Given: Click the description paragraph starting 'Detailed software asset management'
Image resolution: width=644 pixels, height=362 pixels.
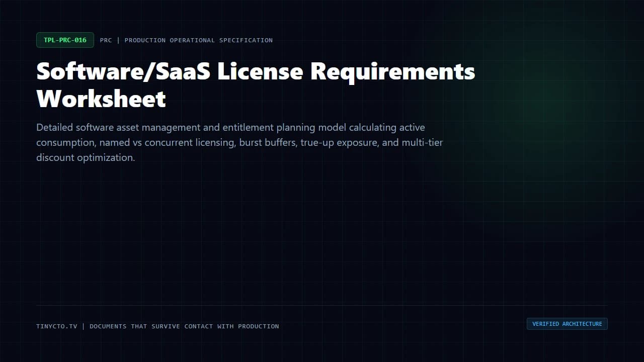Looking at the screenshot, I should click(x=239, y=142).
